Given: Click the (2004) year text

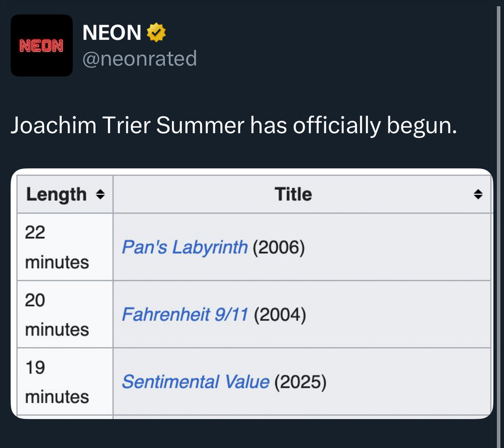Looking at the screenshot, I should tap(280, 315).
